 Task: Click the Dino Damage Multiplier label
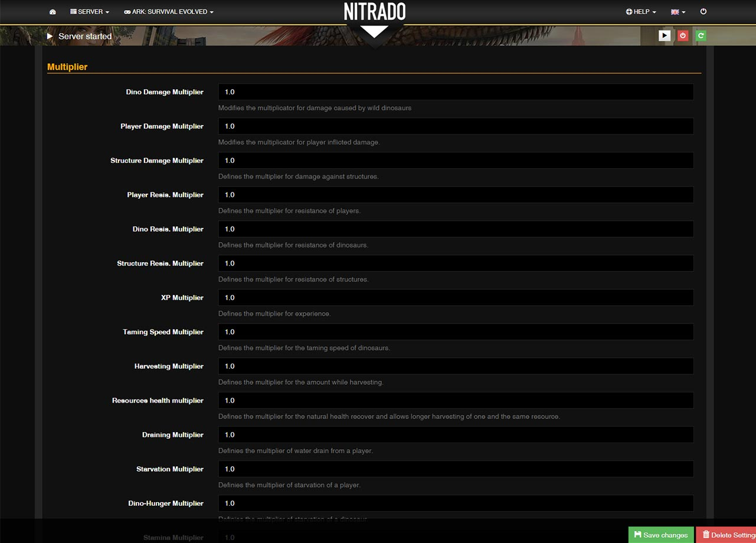coord(165,92)
